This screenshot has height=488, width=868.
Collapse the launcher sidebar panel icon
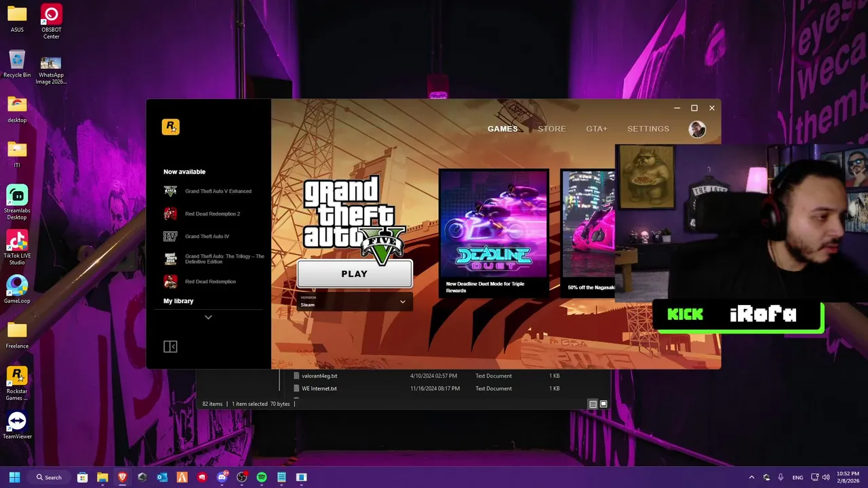pos(170,346)
